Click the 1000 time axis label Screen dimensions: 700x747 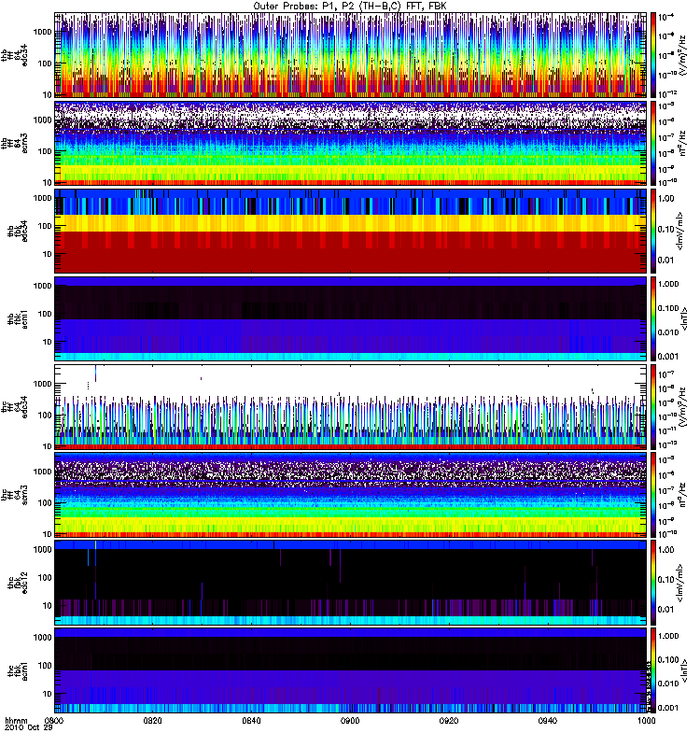(646, 721)
